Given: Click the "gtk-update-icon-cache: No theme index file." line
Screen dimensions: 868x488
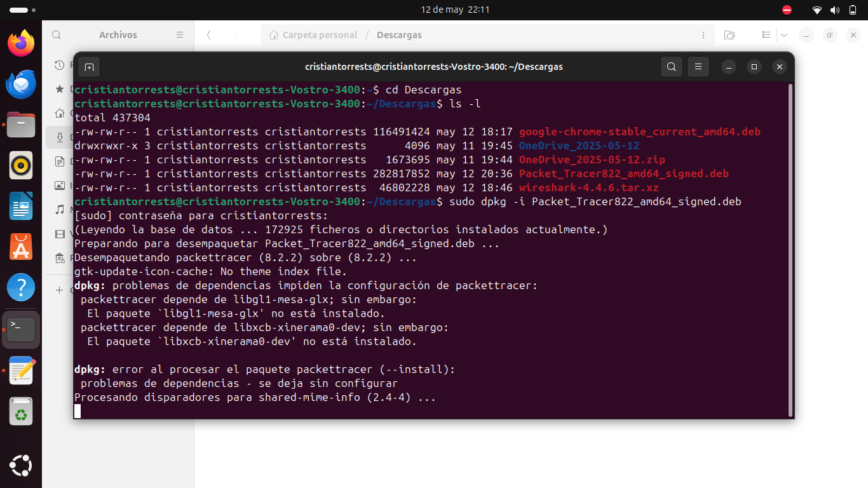Looking at the screenshot, I should [x=210, y=272].
